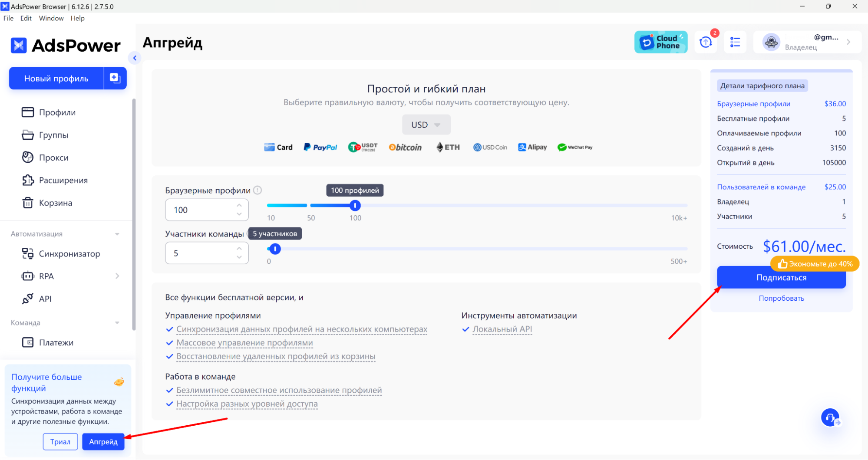868x460 pixels.
Task: Click the team members slider handle
Action: 275,249
